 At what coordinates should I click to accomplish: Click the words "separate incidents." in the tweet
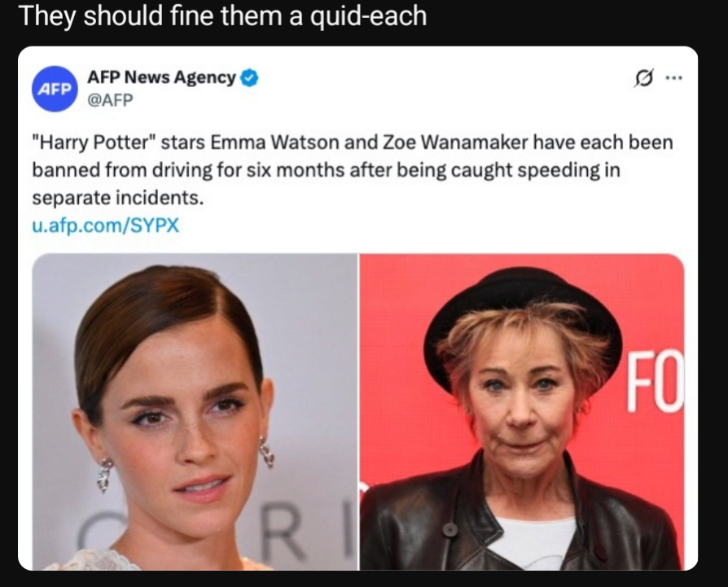pos(118,198)
